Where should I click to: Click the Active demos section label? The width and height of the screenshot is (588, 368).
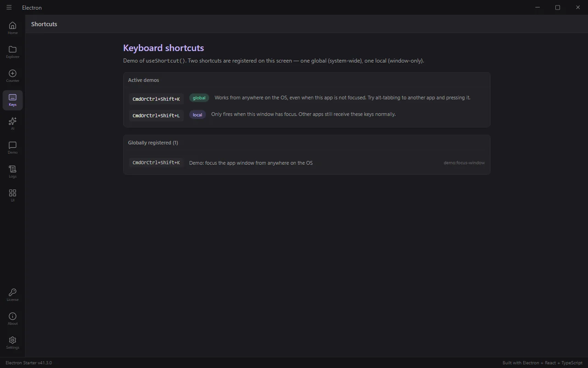143,80
